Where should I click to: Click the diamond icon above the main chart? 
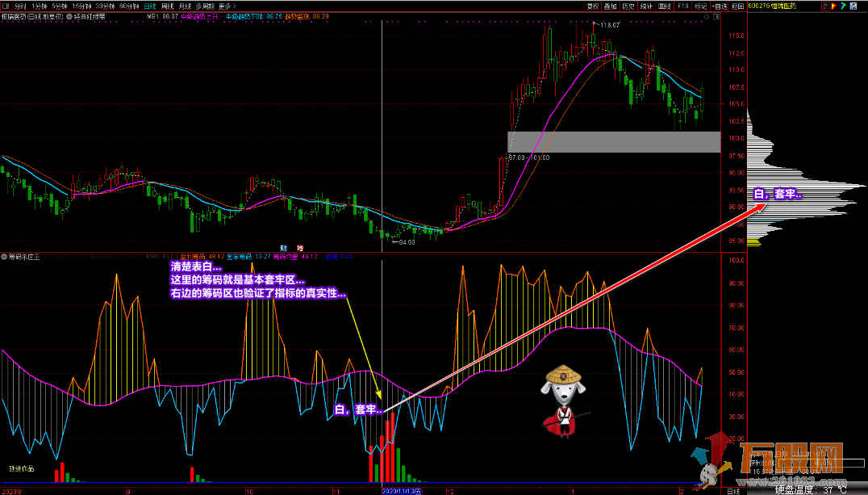point(705,16)
